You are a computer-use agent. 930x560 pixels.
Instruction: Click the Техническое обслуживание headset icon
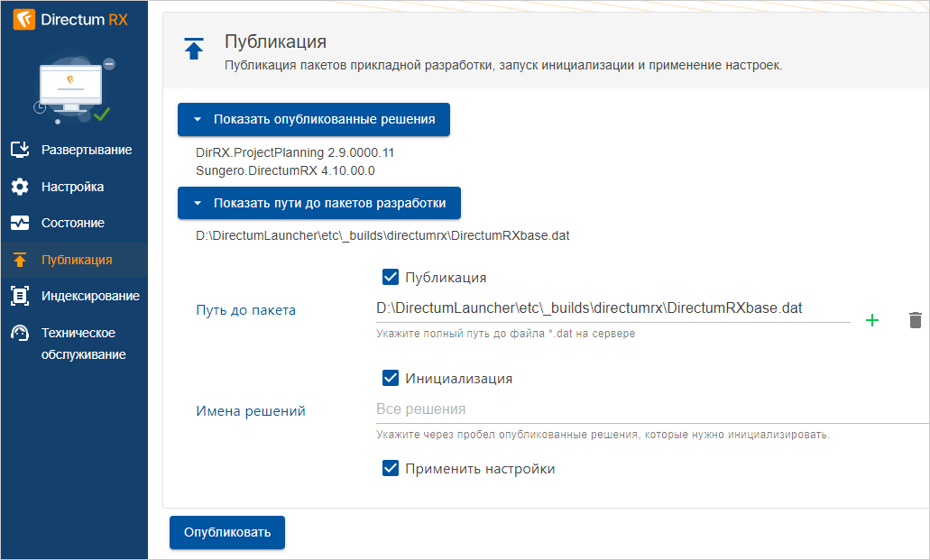[x=20, y=333]
